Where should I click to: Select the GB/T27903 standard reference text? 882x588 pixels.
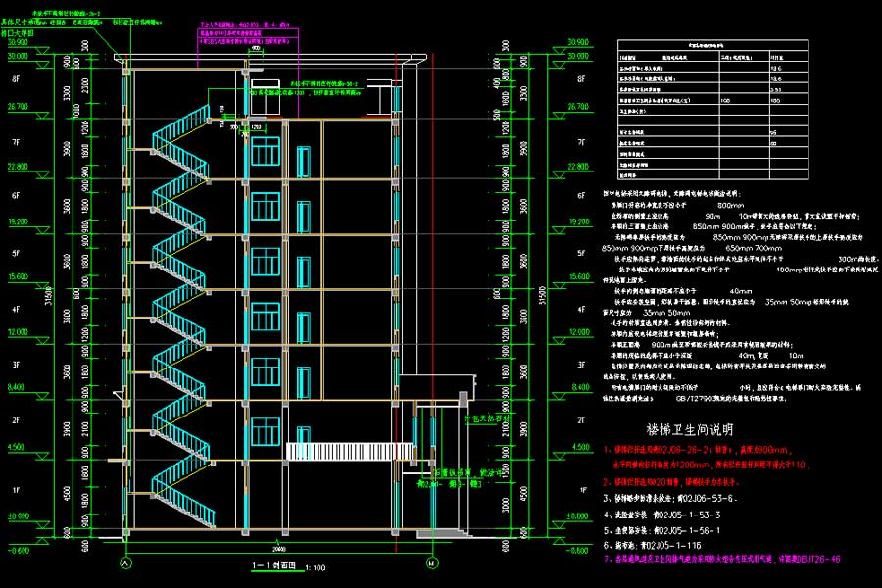(x=695, y=399)
